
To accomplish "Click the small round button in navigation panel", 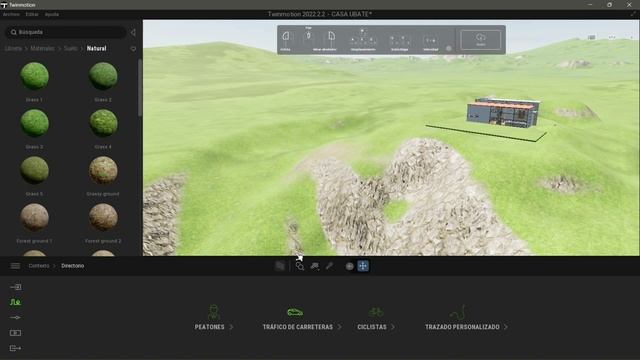I will point(449,48).
